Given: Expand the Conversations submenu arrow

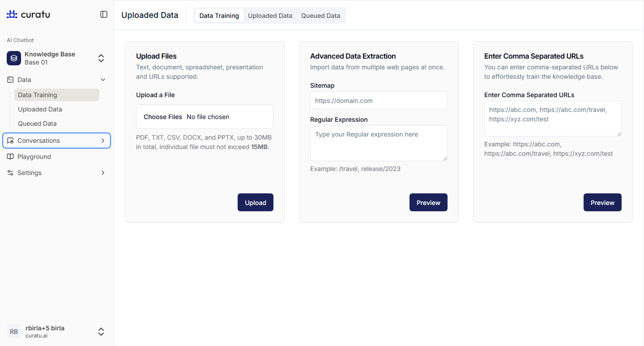Looking at the screenshot, I should click(x=103, y=141).
